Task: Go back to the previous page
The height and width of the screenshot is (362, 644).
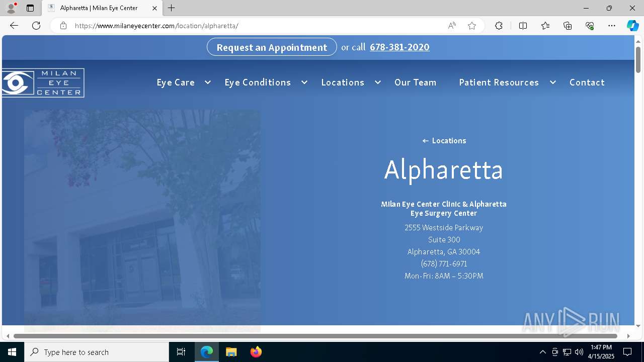Action: tap(14, 26)
